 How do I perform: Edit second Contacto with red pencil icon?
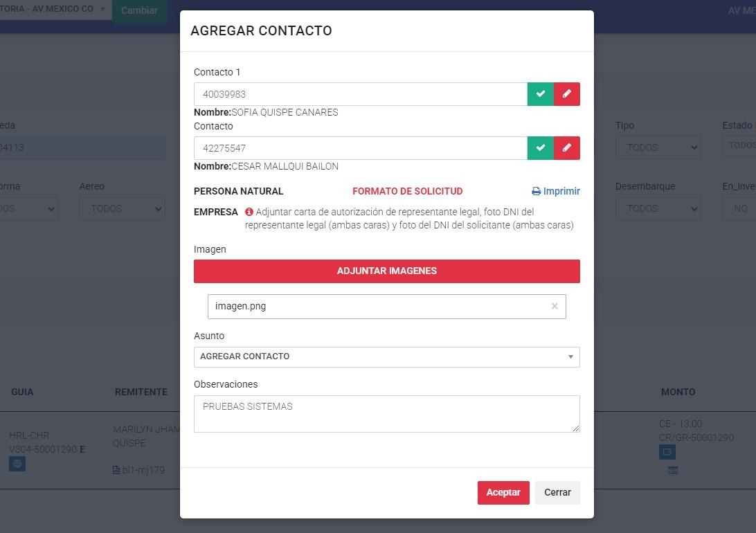(x=567, y=148)
